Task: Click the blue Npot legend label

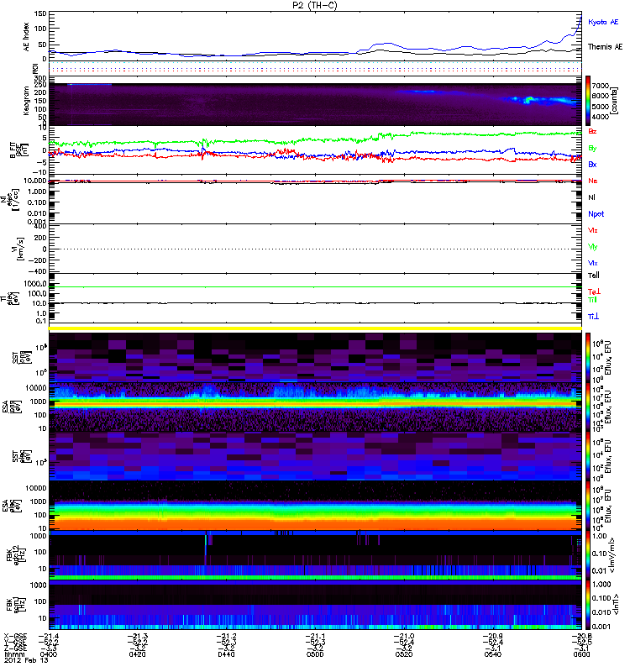Action: (596, 214)
